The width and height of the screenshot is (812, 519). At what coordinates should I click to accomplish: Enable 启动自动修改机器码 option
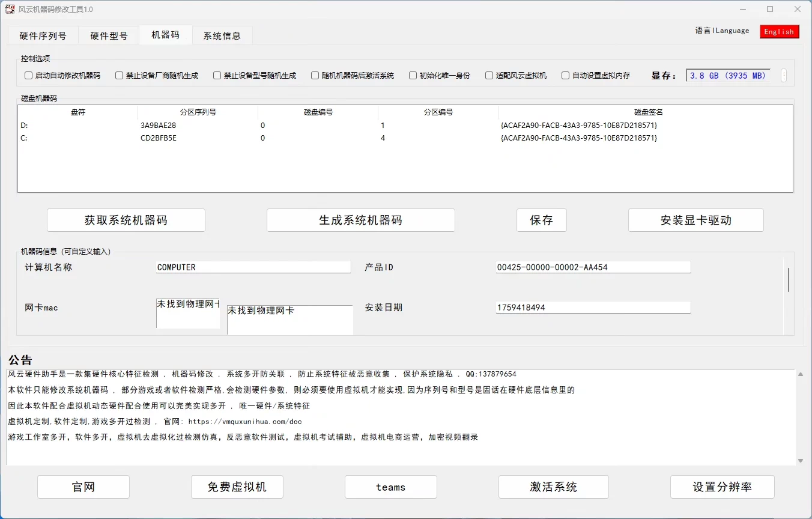[28, 75]
